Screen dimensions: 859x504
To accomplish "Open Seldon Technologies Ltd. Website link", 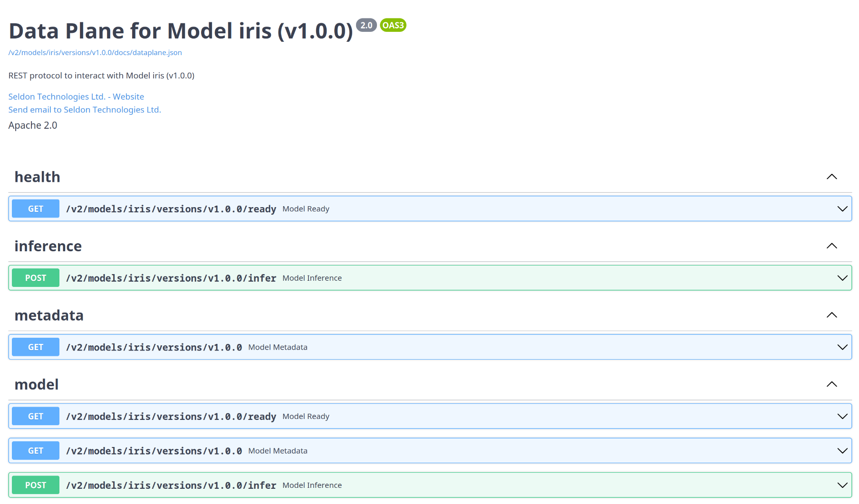I will [76, 96].
